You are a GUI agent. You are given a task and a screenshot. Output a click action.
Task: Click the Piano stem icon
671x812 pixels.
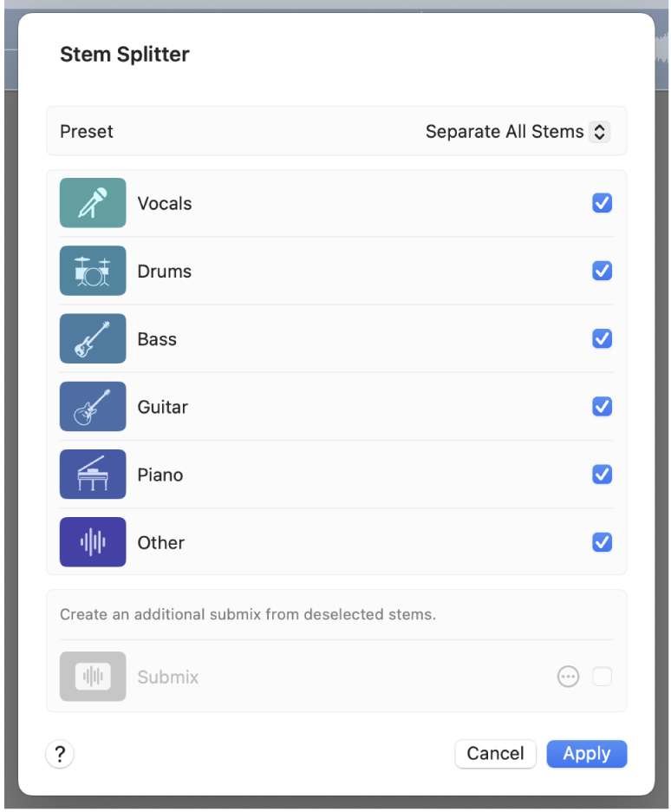[93, 475]
